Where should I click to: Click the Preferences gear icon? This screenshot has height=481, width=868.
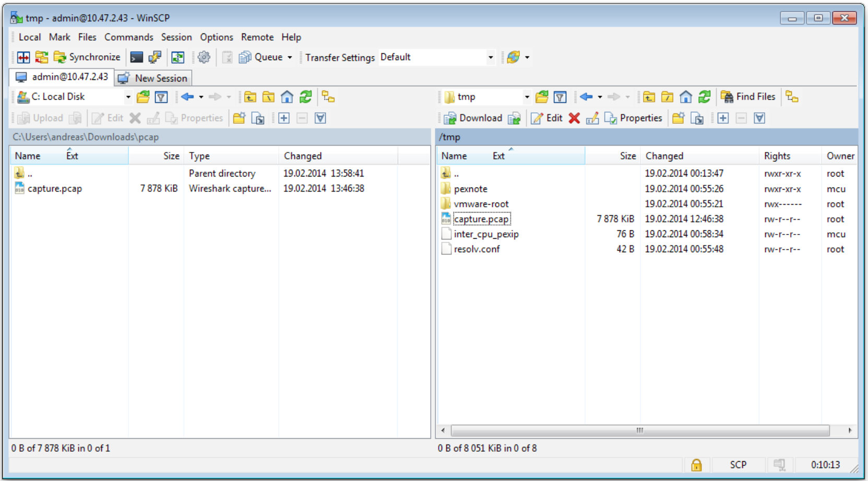[x=204, y=57]
